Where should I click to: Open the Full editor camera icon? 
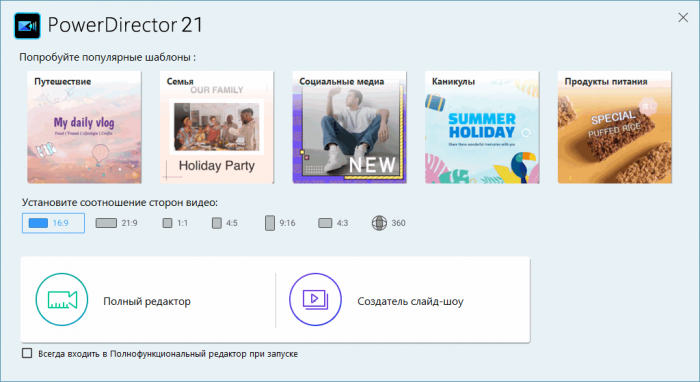point(62,299)
